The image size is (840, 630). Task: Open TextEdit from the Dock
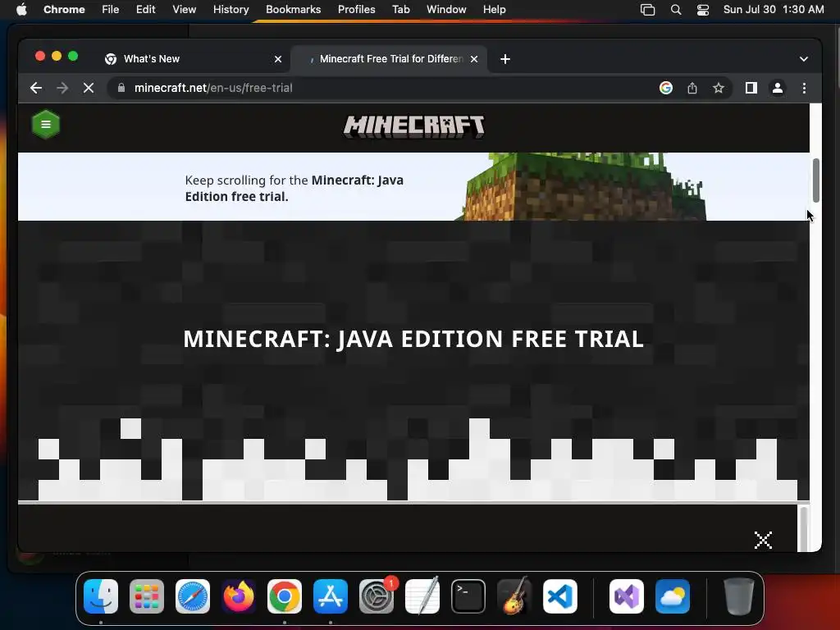click(422, 596)
